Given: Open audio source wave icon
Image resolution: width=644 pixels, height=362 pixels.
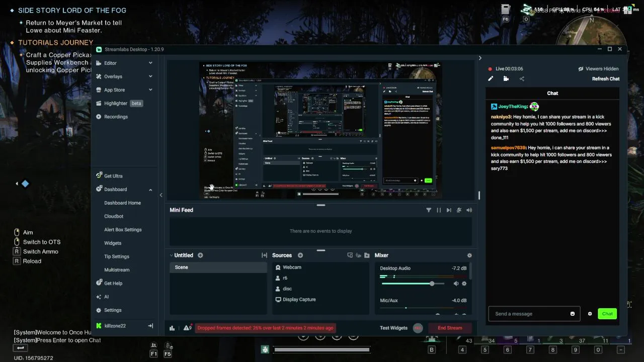Looking at the screenshot, I should pos(359,255).
